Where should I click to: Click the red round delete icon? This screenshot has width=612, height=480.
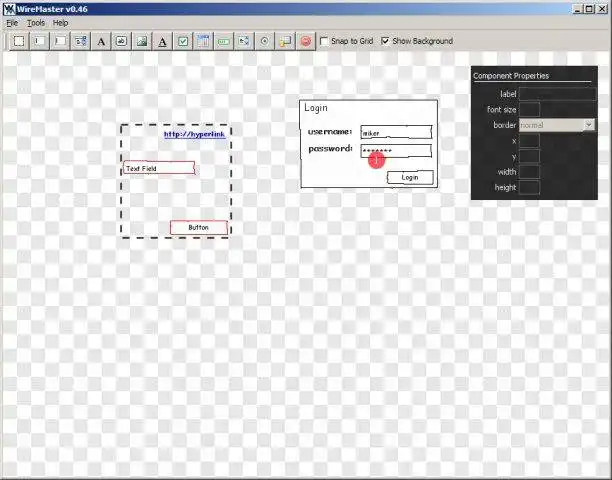point(306,41)
